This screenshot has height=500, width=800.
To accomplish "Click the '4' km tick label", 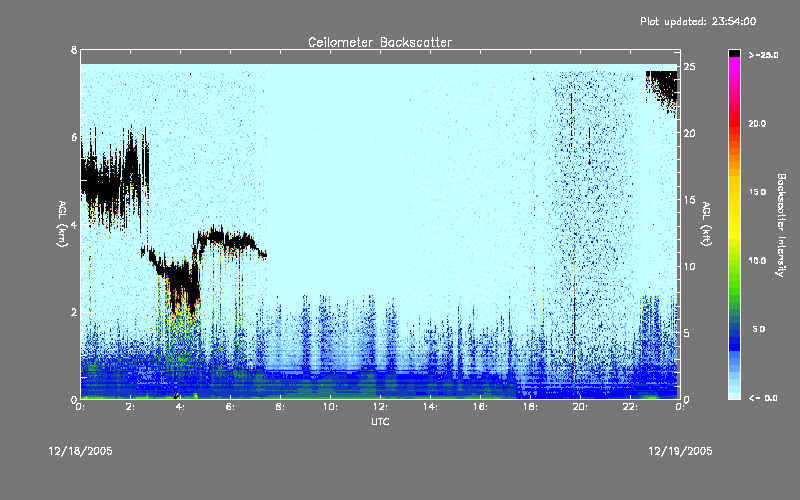I will click(74, 224).
